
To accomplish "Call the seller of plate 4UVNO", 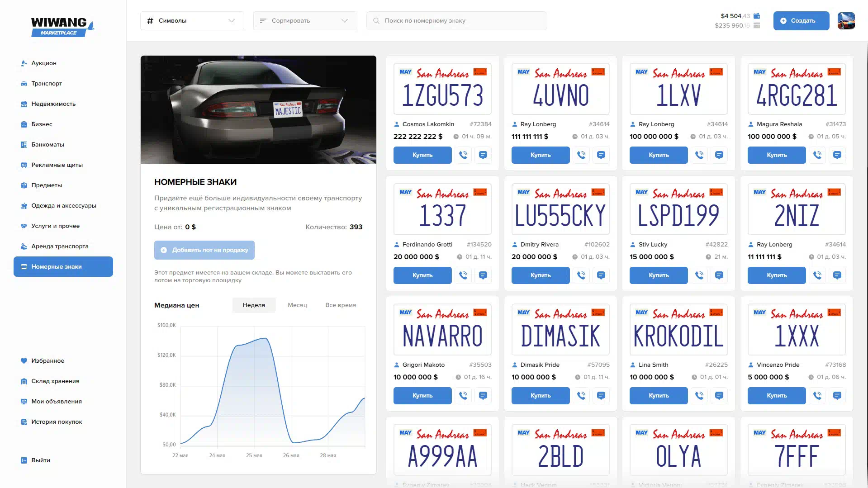I will [x=581, y=155].
